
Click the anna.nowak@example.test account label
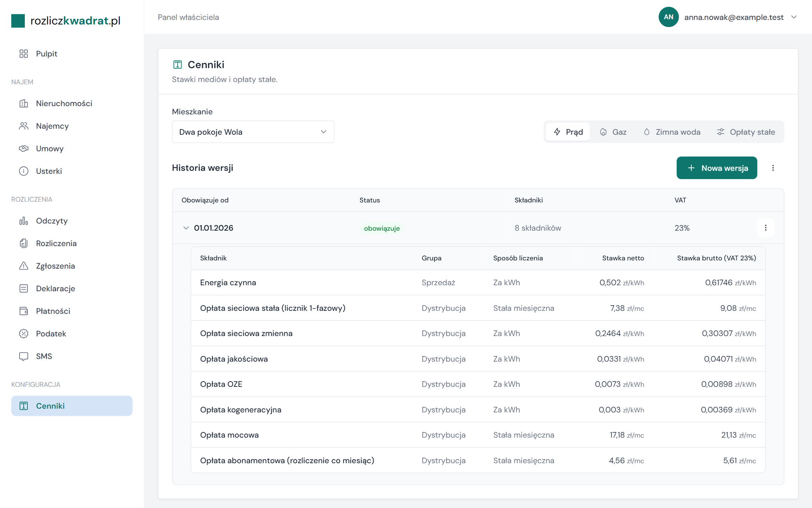[734, 17]
